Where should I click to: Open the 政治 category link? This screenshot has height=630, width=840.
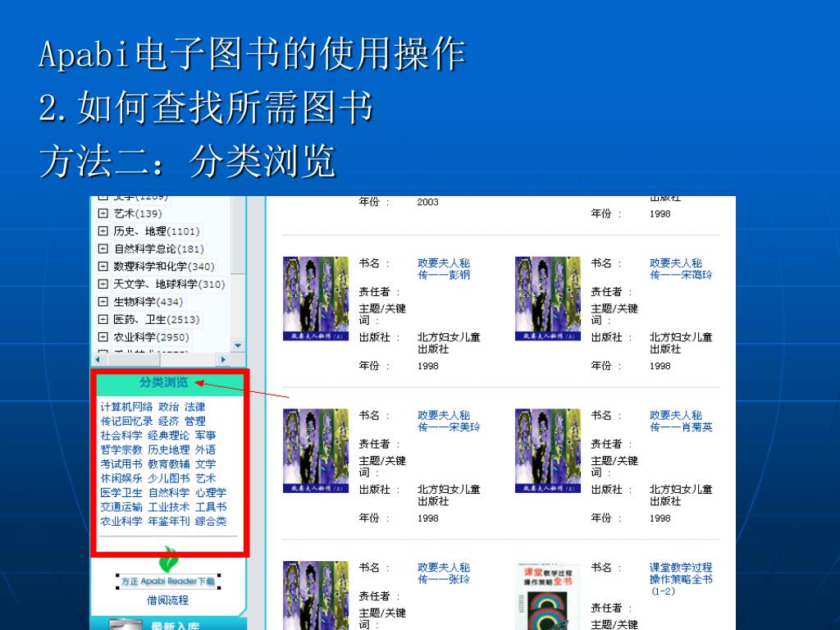[169, 407]
